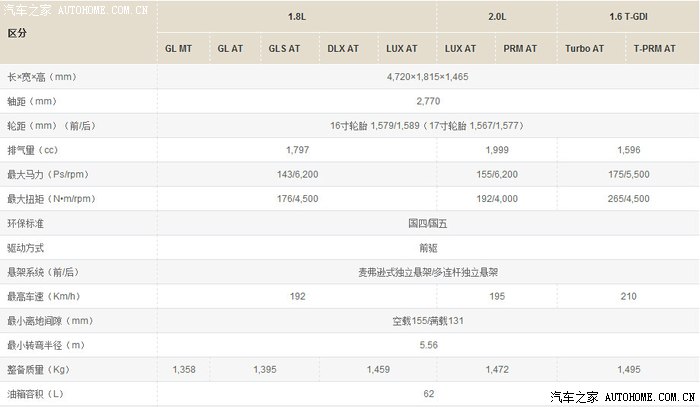
Task: Click the 区分 header cell
Action: [x=17, y=33]
